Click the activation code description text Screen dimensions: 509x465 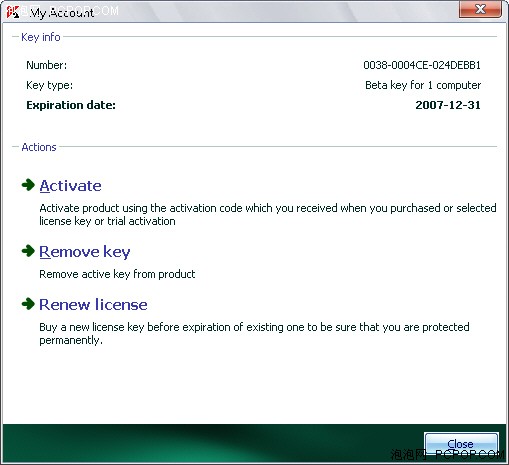[268, 214]
